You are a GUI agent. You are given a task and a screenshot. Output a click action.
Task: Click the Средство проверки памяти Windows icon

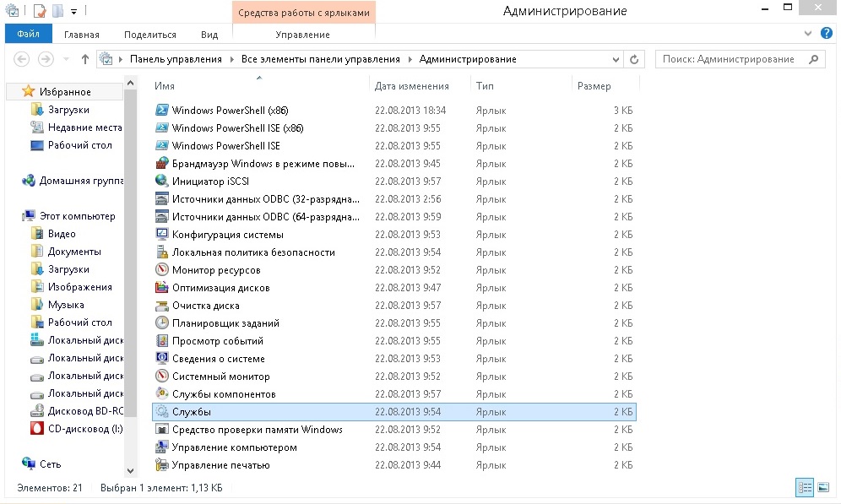coord(161,429)
